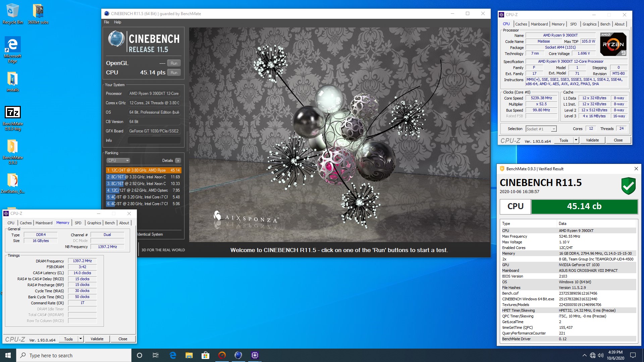Select the 12C/24T AMD Ryzen ranking entry
The image size is (644, 362).
tap(144, 170)
